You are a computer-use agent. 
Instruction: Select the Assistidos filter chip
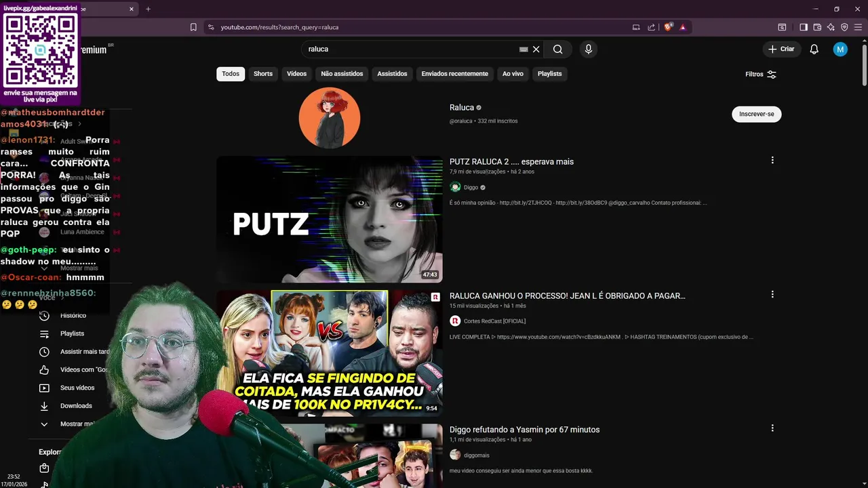392,74
